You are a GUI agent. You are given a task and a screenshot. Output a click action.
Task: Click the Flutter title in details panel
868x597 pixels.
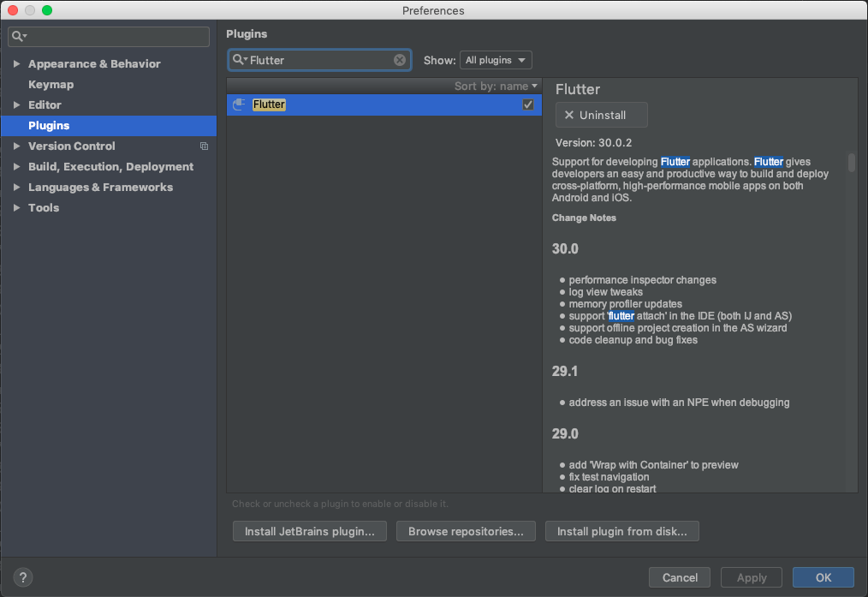(x=577, y=89)
